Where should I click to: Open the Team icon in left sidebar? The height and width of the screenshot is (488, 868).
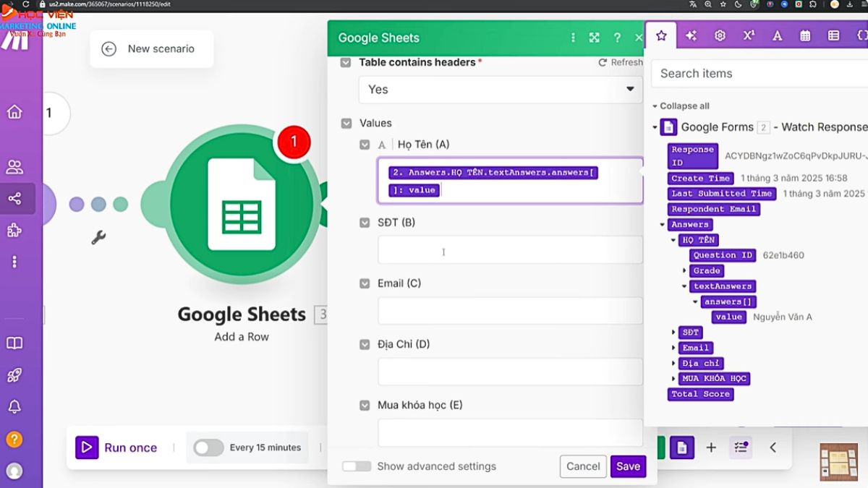coord(14,167)
